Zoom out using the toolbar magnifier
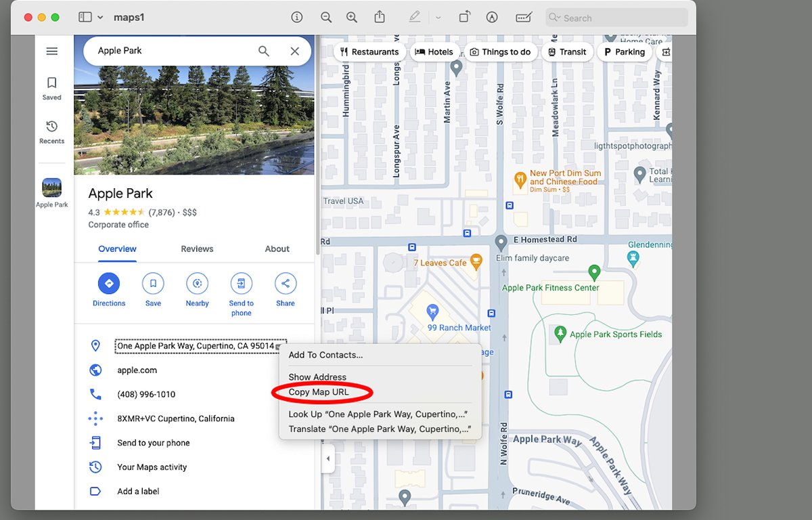The height and width of the screenshot is (520, 812). coord(326,18)
